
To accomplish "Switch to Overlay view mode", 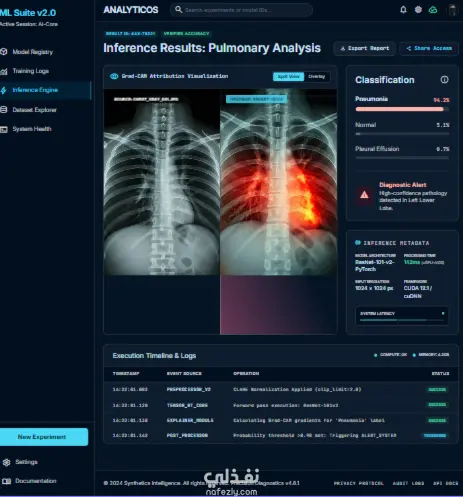I will (x=317, y=77).
